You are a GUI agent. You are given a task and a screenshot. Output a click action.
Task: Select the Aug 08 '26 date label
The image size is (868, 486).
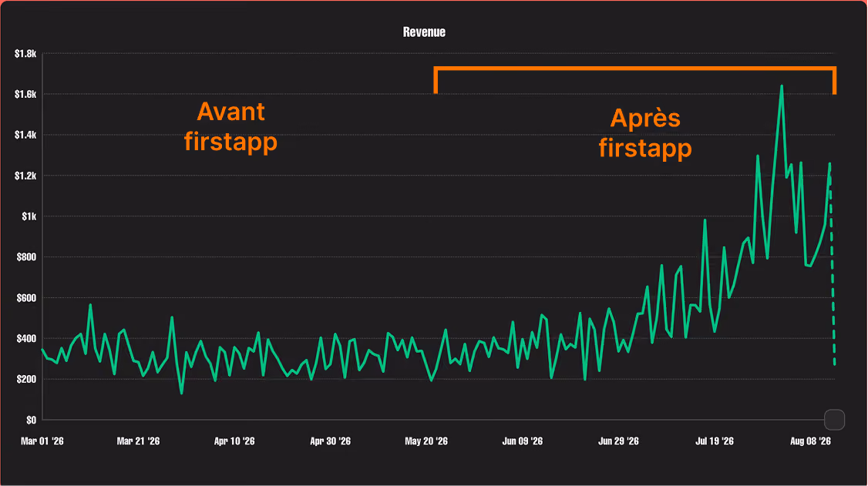[x=810, y=441]
